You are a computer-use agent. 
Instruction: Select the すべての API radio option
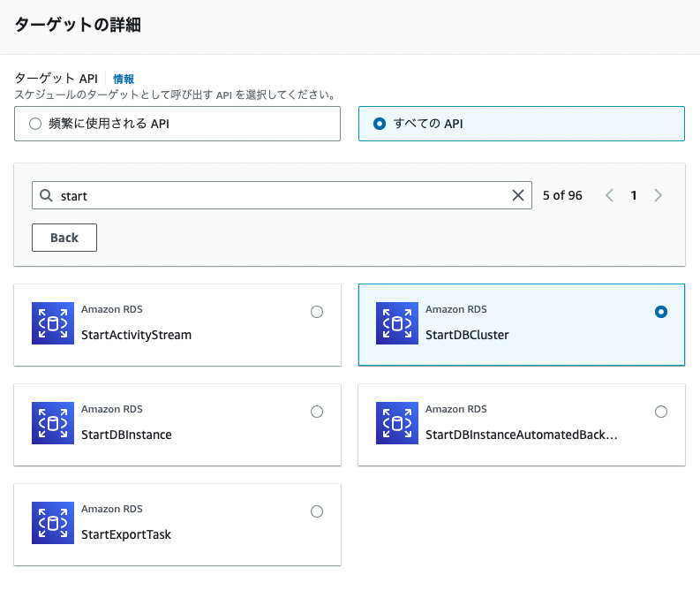point(380,124)
